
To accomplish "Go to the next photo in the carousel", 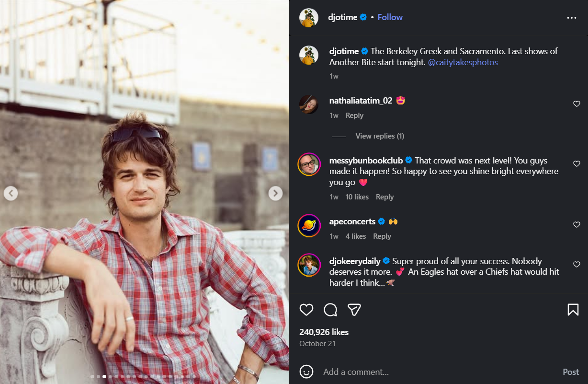I will 275,193.
